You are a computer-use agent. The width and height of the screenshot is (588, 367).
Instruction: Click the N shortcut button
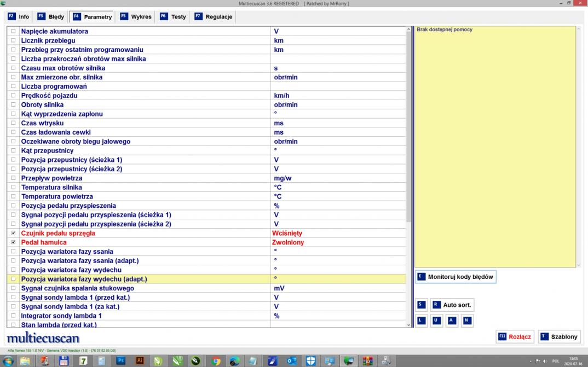click(467, 321)
